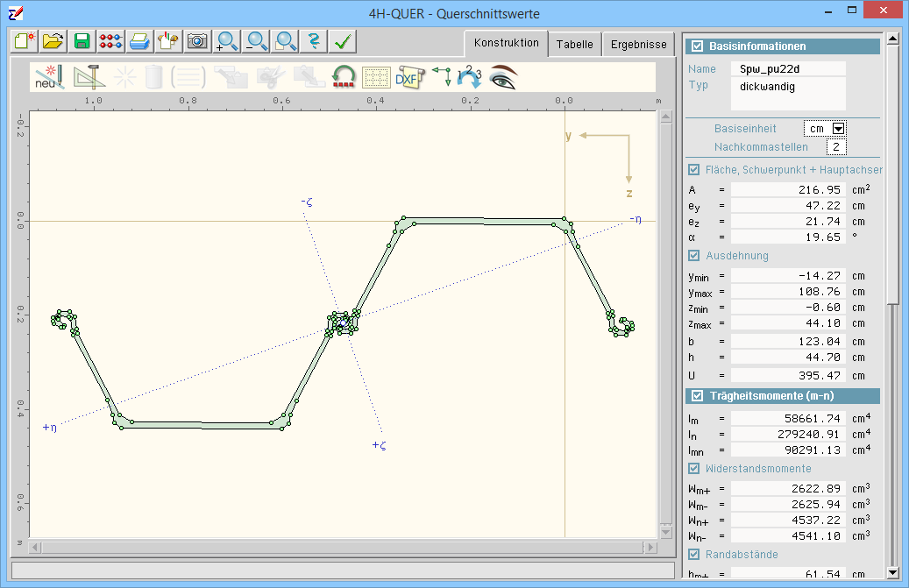Click the eye view icon

(x=503, y=77)
